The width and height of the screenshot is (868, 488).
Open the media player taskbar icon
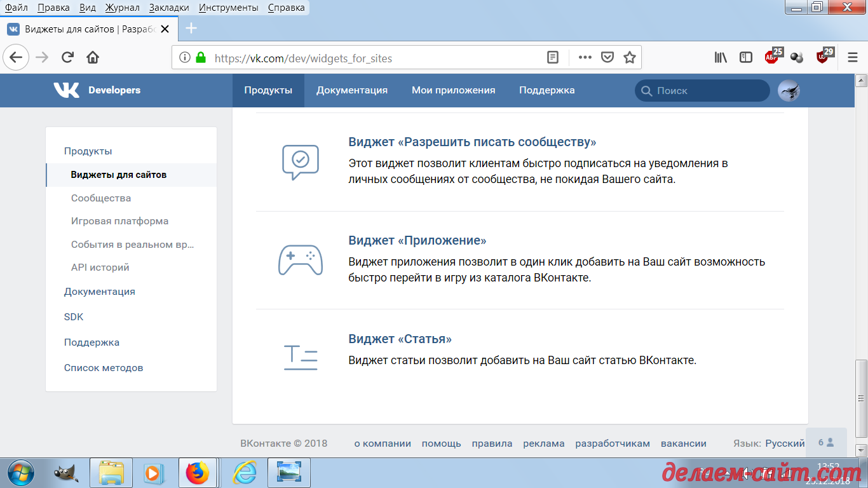(153, 473)
